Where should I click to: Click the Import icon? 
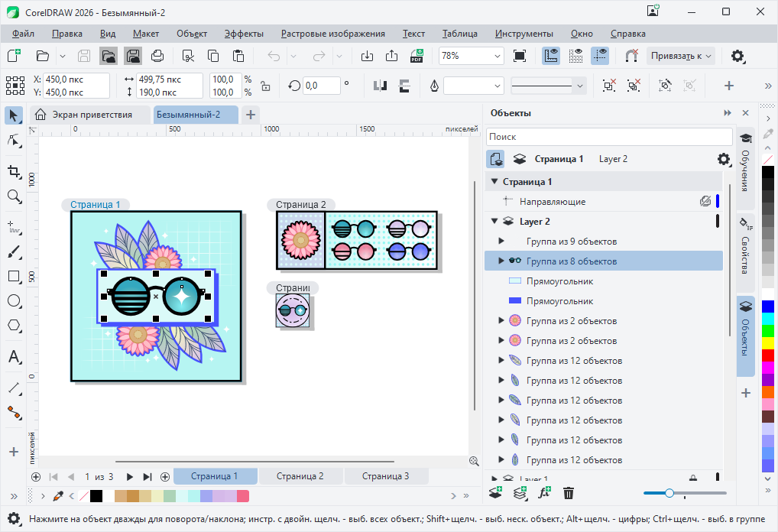367,56
